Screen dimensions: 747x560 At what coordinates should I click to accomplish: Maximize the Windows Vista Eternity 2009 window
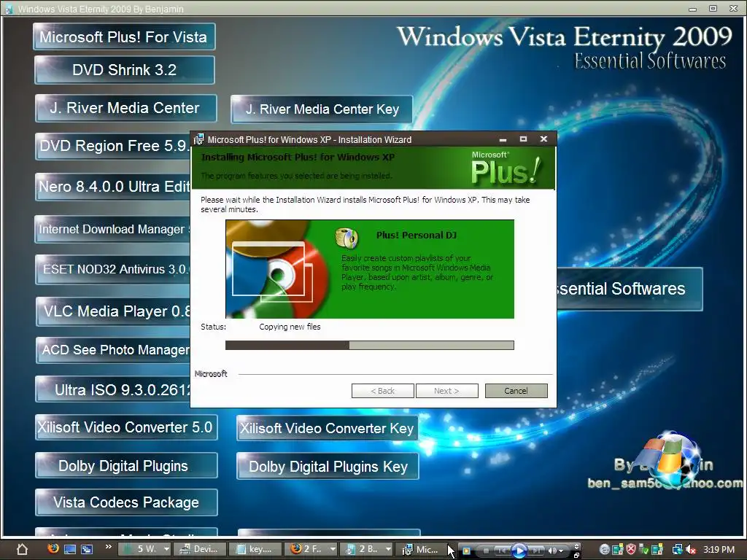point(713,9)
